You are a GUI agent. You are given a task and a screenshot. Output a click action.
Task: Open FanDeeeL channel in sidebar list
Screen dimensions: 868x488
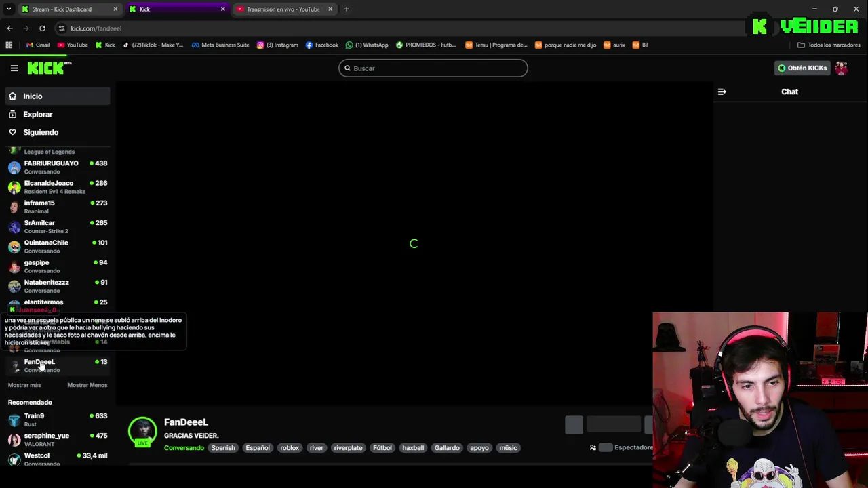tap(58, 365)
